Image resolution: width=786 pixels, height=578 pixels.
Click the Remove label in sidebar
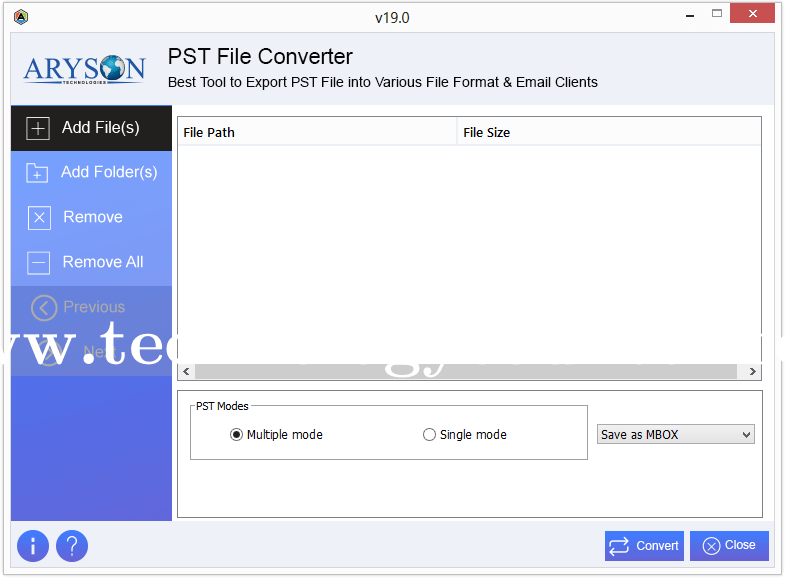(93, 217)
